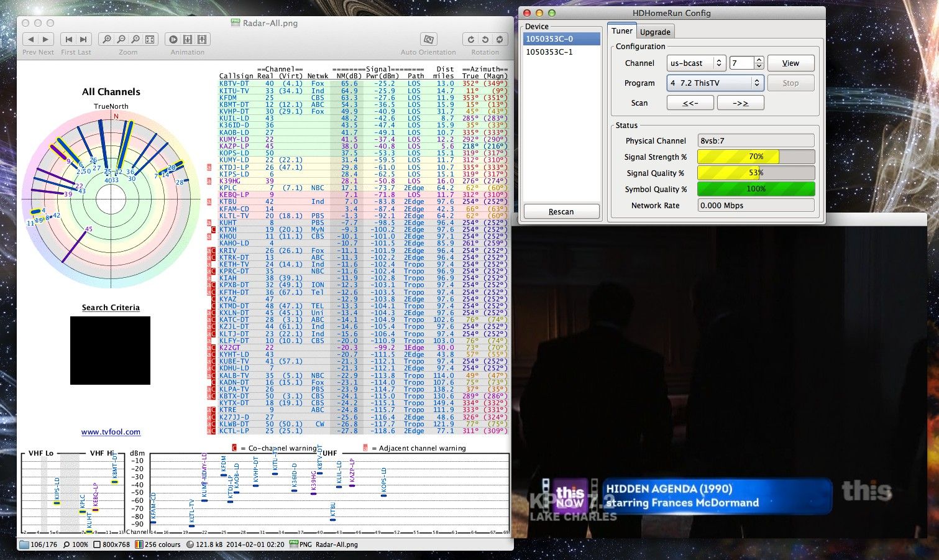Click the channel number field showing 7
The height and width of the screenshot is (560, 939).
point(741,63)
